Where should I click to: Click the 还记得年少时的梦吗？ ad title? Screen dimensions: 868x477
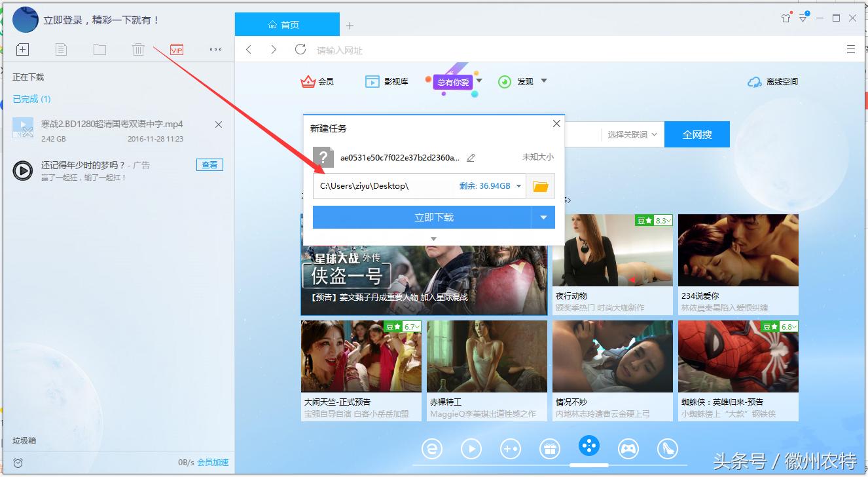click(x=83, y=165)
